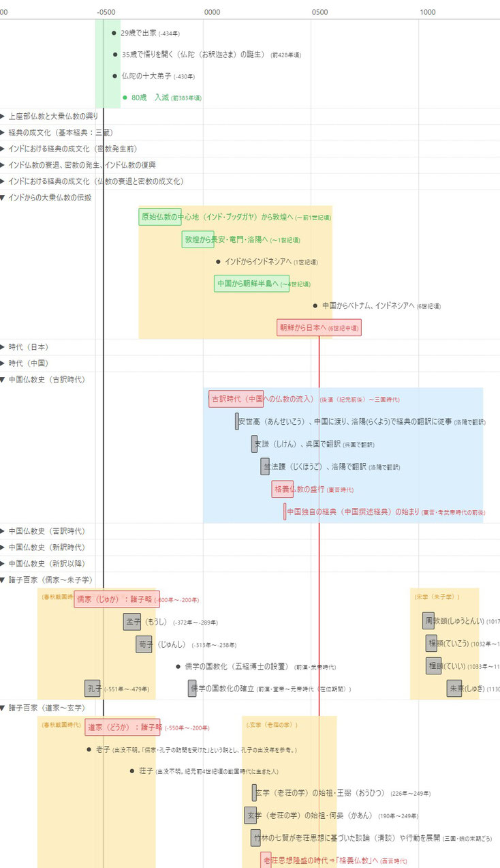Select 儒学の国教化（五経博士の設置） event
This screenshot has width=500, height=868.
(178, 666)
